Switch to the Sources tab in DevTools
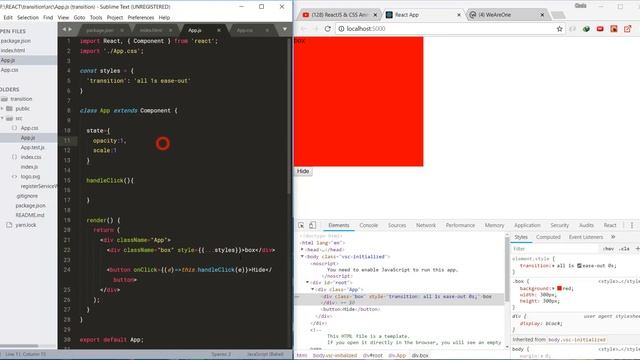This screenshot has width=640, height=360. (x=397, y=225)
